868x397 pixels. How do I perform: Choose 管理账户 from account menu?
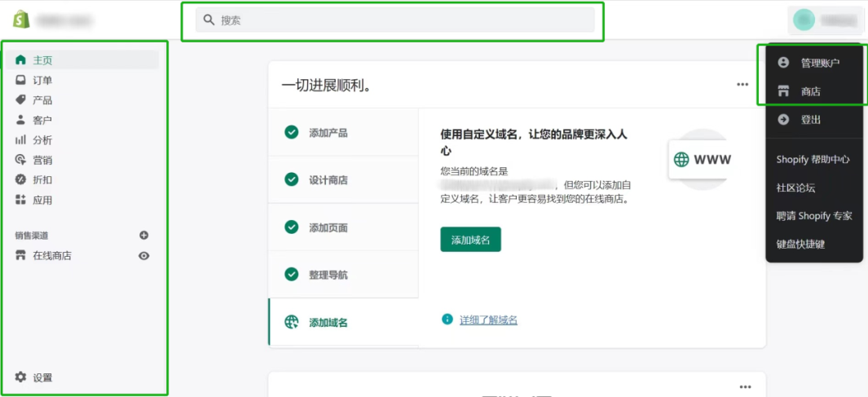coord(819,63)
